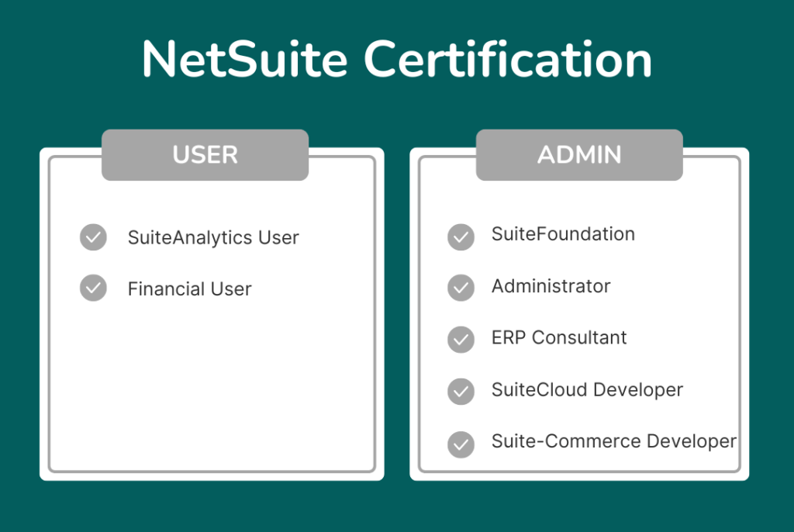This screenshot has height=532, width=794.
Task: Switch to the ADMIN tab
Action: tap(579, 154)
